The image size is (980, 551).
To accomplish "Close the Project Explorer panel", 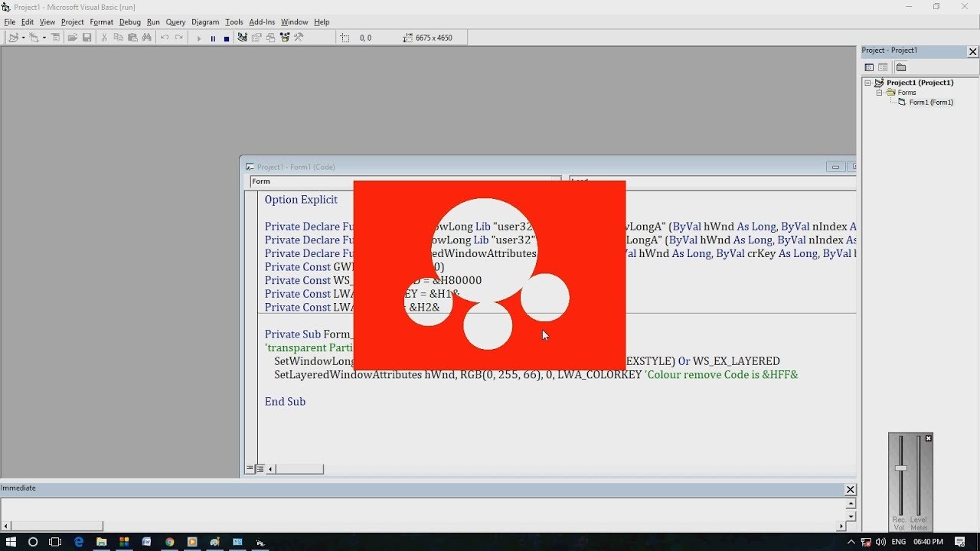I will tap(973, 52).
